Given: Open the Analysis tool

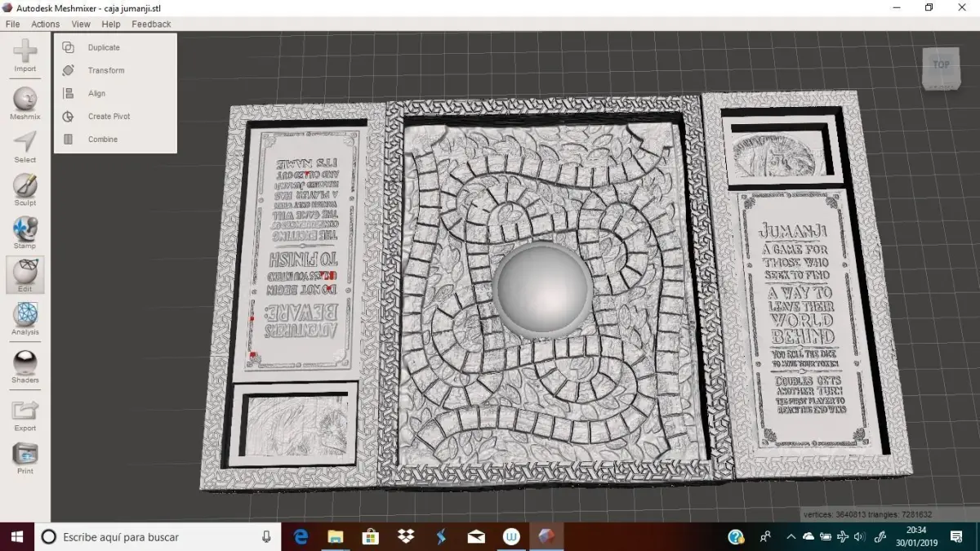Looking at the screenshot, I should pyautogui.click(x=24, y=318).
